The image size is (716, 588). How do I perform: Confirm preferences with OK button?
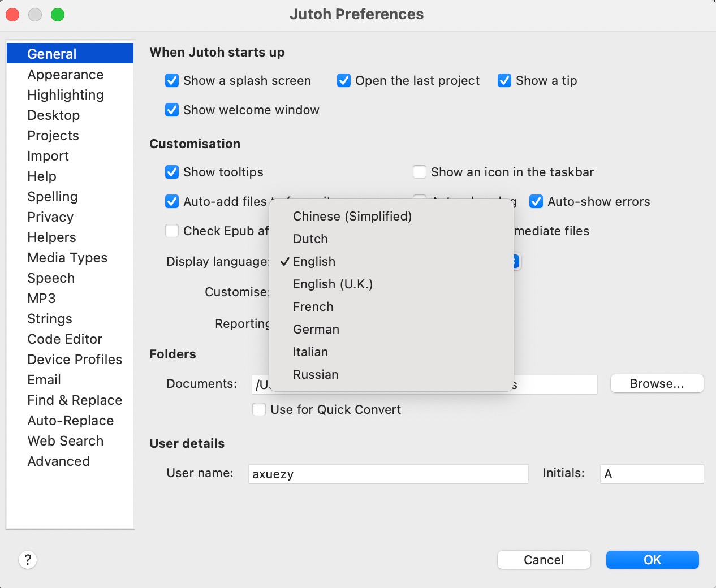point(652,560)
